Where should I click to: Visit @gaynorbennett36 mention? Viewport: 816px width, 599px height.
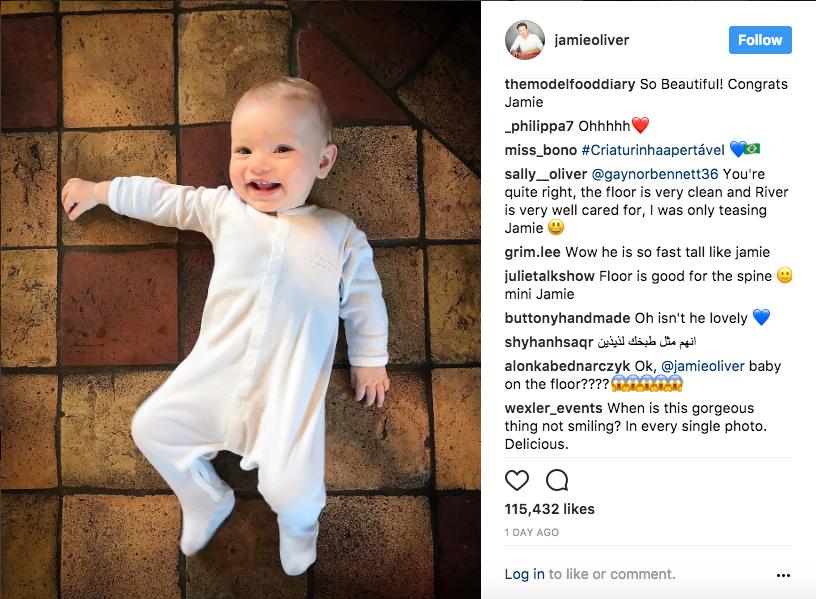(x=655, y=174)
